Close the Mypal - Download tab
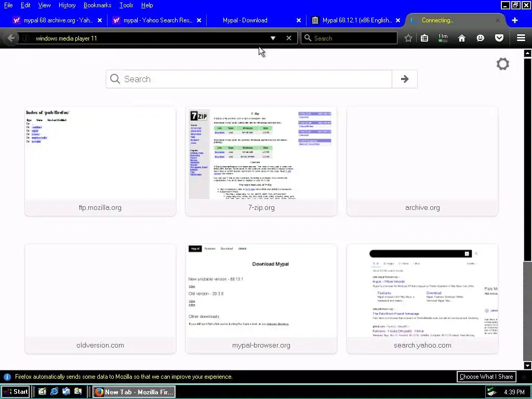 coord(299,20)
